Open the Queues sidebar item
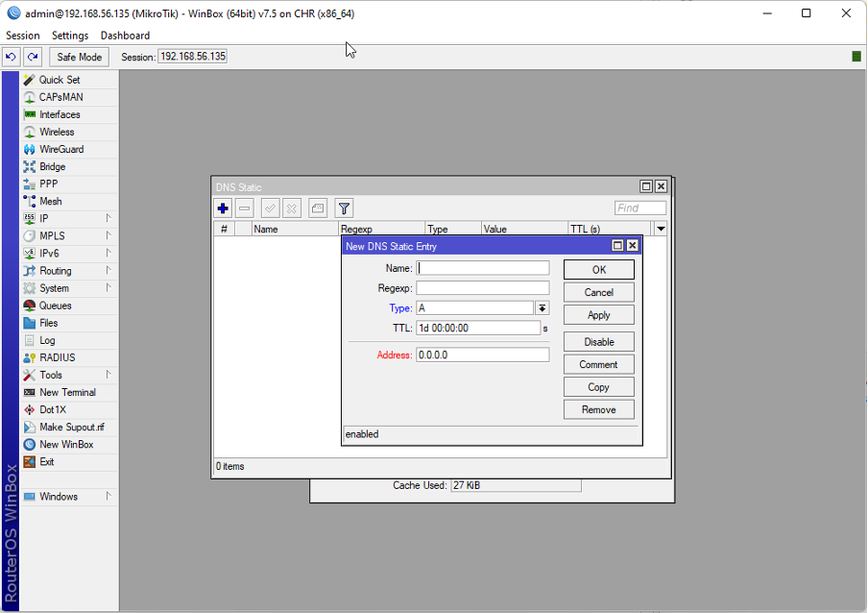The image size is (868, 613). pyautogui.click(x=55, y=306)
